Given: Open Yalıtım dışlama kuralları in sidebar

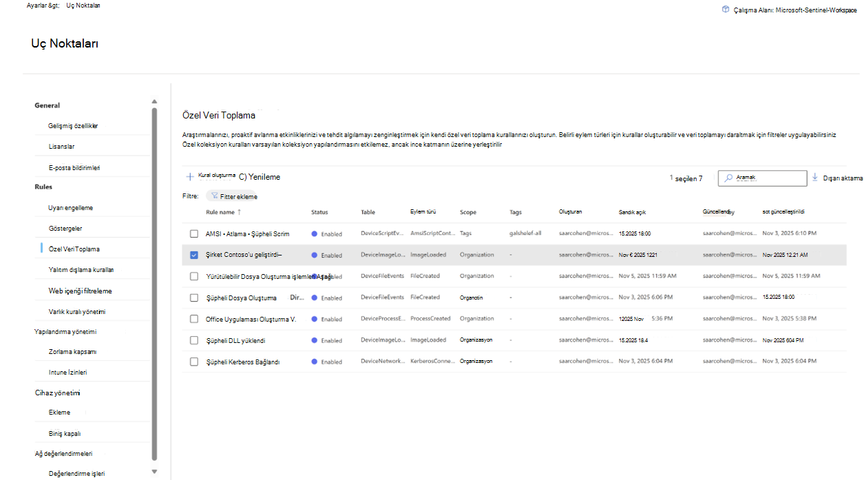Looking at the screenshot, I should 81,269.
